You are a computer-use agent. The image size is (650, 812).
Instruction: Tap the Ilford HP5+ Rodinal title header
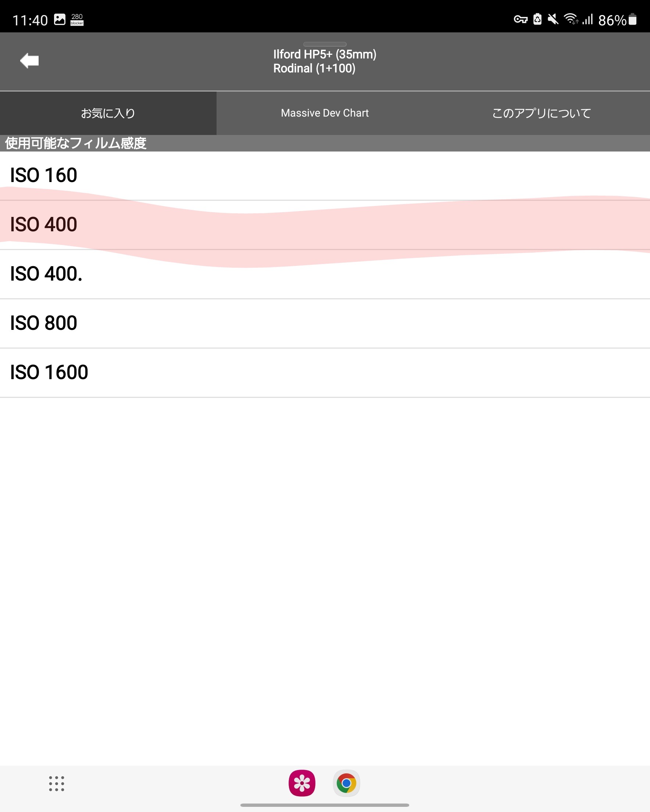pos(324,61)
